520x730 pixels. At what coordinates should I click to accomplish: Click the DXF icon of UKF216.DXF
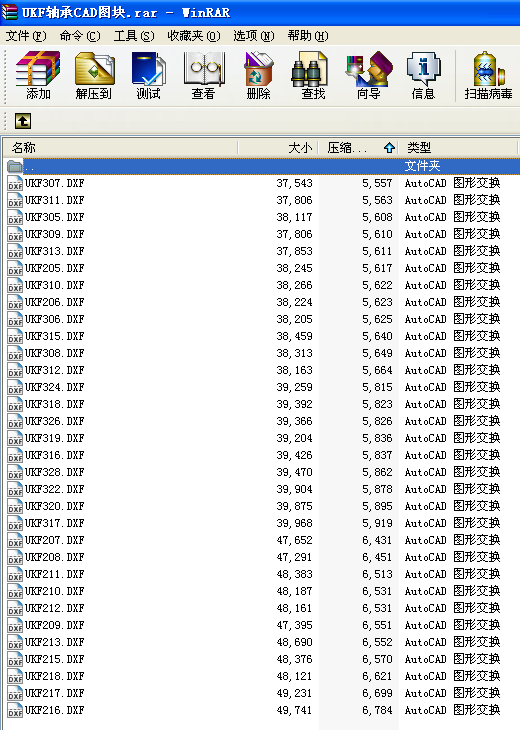tap(15, 710)
